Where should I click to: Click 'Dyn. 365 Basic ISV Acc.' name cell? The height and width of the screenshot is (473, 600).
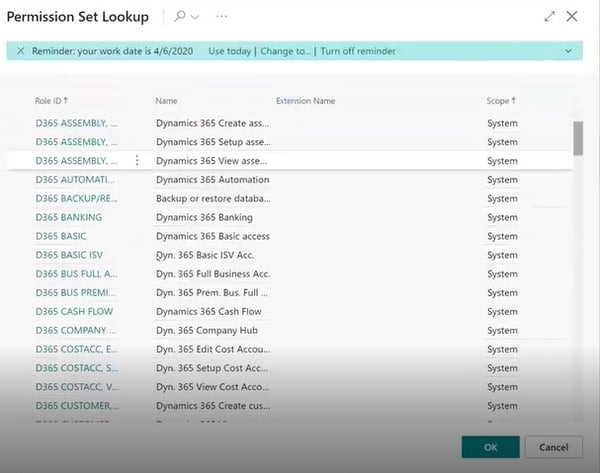coord(205,255)
